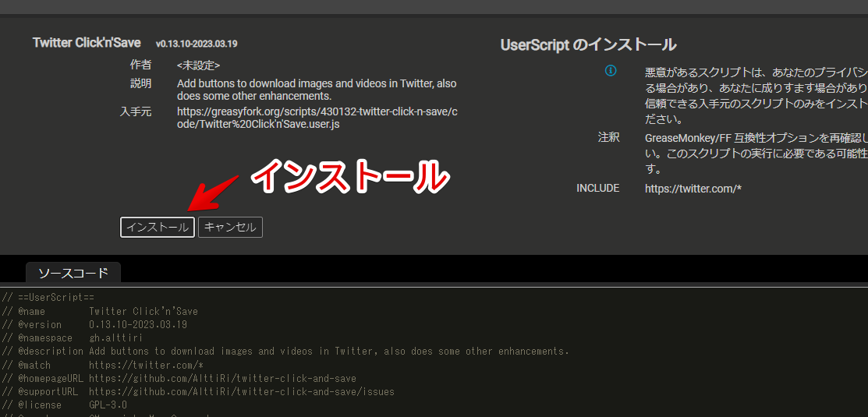Click the @version source code line
The image size is (868, 417).
click(94, 325)
